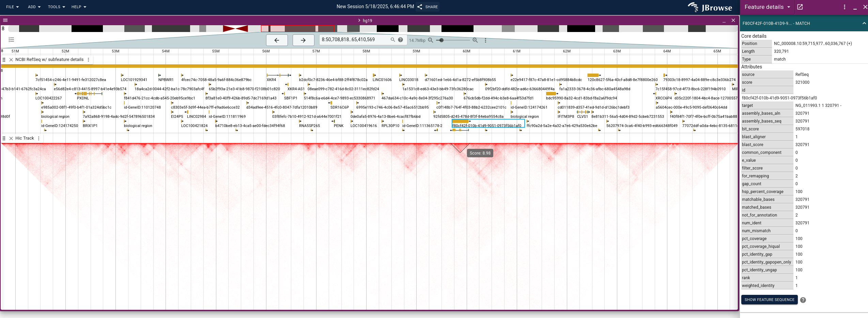Open the NCBI RefSeq track menu ellipsis
Viewport: 868px width, 318px height.
[89, 59]
